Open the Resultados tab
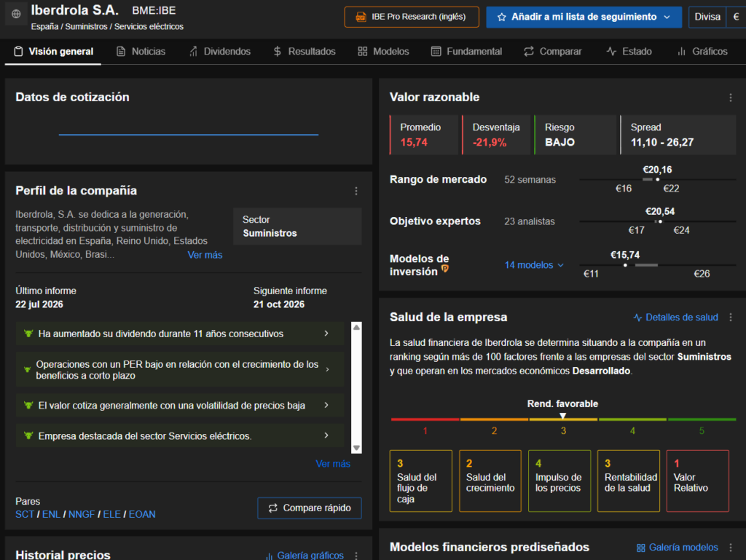Viewport: 746px width, 560px height. point(305,52)
